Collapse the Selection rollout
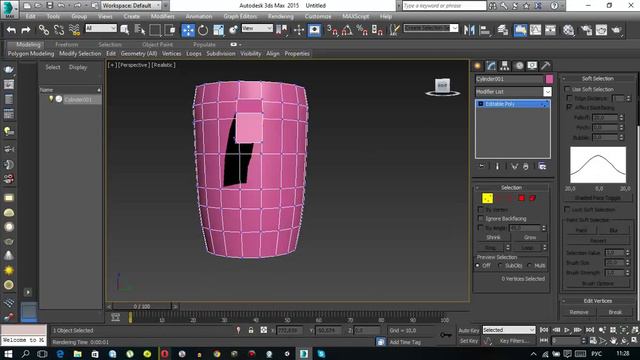This screenshot has height=360, width=640. click(511, 188)
